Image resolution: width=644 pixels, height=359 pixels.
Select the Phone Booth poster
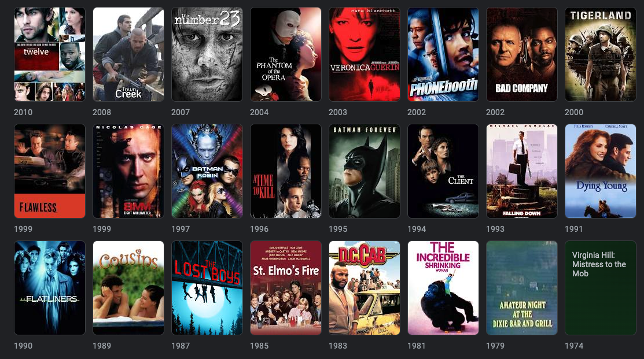443,54
